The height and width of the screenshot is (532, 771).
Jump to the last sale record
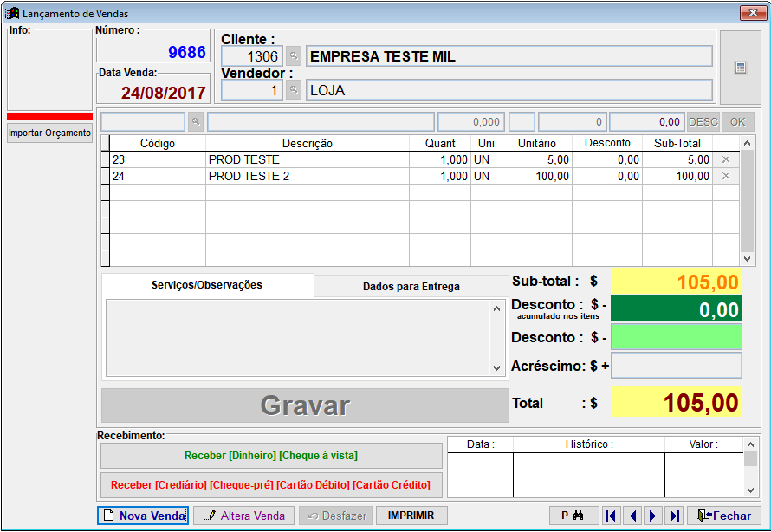point(674,516)
